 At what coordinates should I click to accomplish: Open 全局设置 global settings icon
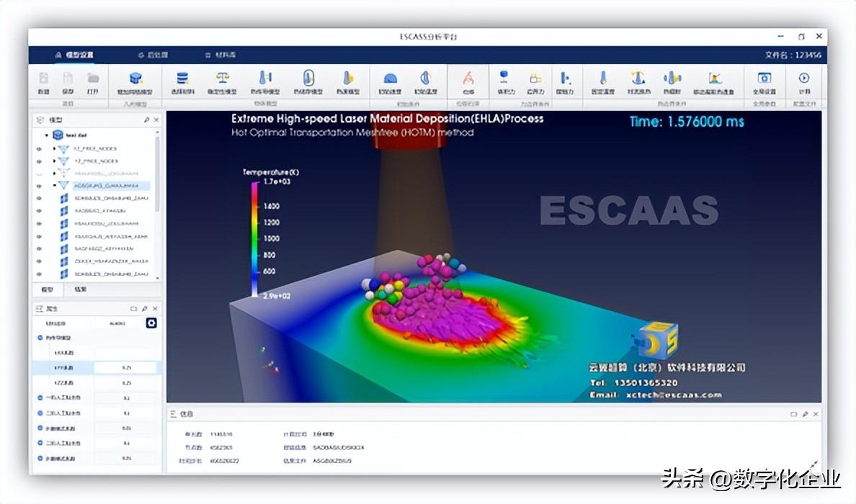click(x=764, y=78)
